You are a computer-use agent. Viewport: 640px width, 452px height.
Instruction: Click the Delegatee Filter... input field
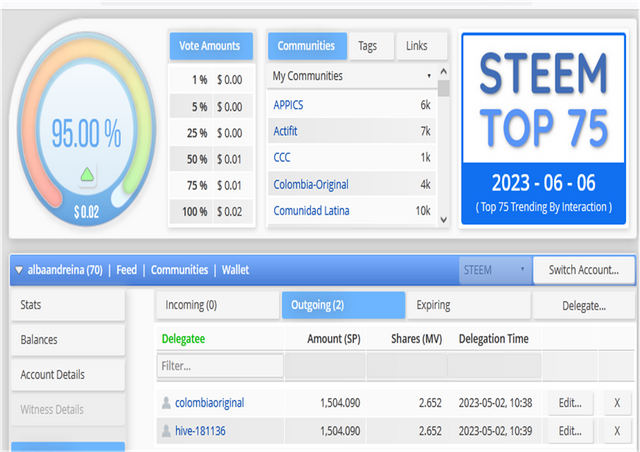(220, 366)
